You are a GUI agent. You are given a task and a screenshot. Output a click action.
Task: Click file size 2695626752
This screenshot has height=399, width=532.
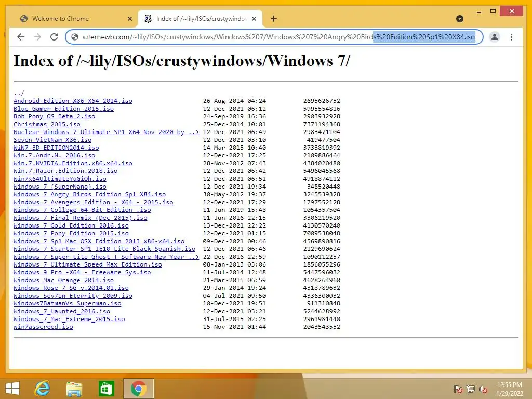coord(322,101)
